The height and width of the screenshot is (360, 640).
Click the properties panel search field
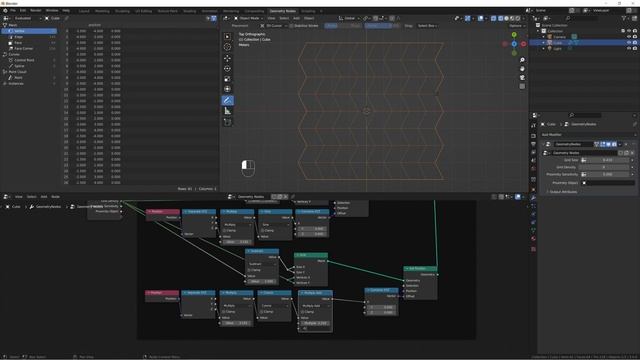(585, 116)
